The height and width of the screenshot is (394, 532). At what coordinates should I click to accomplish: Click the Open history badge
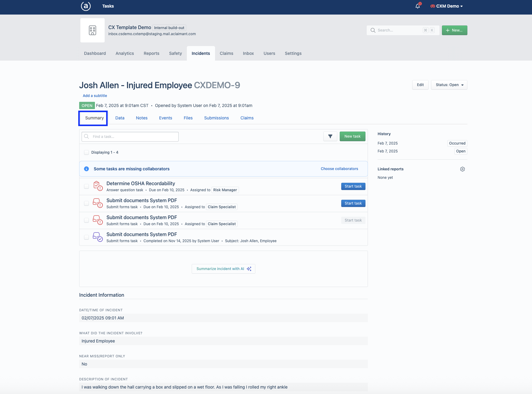[461, 151]
